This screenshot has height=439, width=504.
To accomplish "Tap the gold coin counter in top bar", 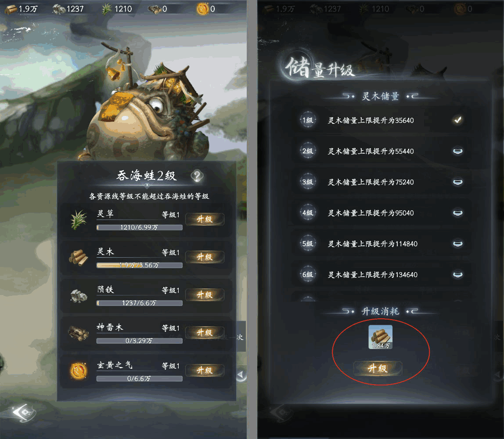I will click(206, 9).
